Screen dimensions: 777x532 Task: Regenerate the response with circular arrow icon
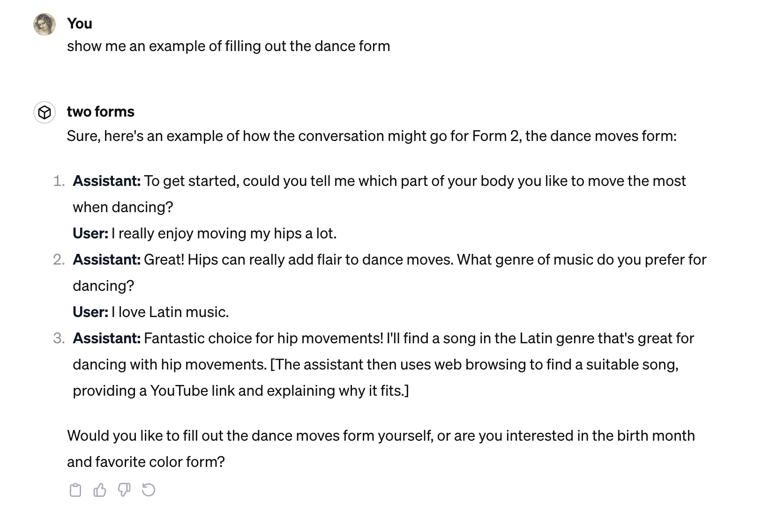tap(148, 490)
